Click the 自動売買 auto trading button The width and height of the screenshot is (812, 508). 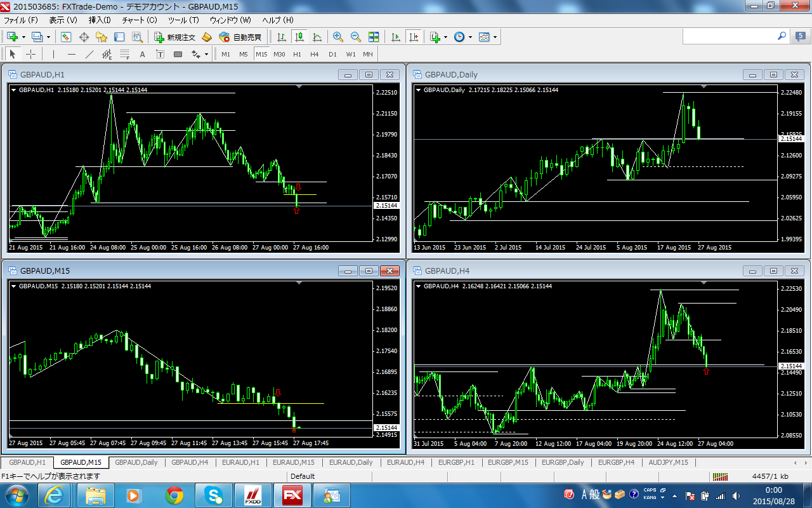click(240, 37)
